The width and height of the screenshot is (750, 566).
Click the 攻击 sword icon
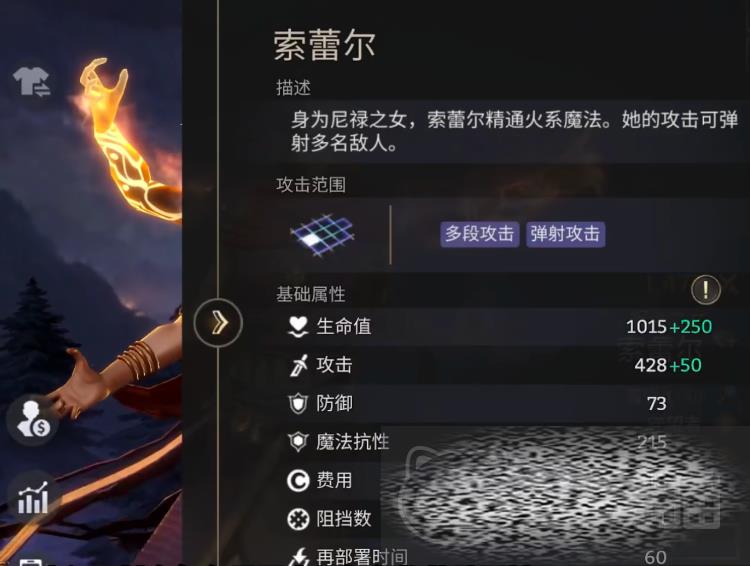click(298, 366)
